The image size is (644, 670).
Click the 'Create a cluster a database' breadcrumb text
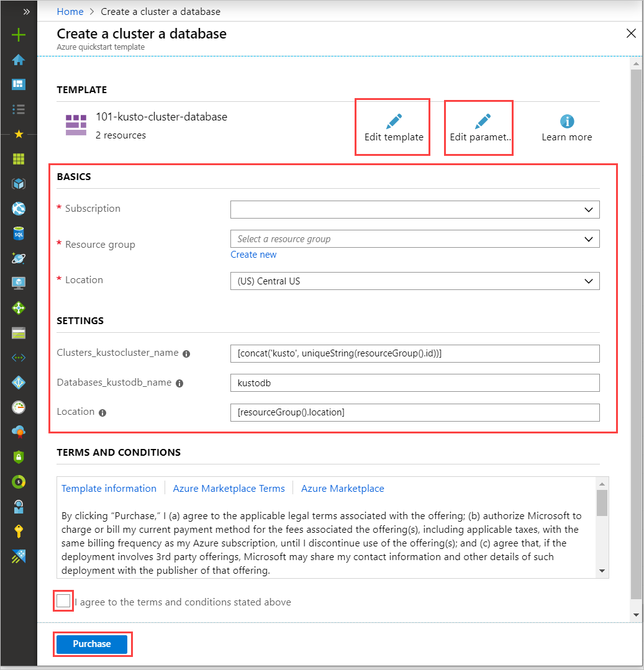(161, 12)
